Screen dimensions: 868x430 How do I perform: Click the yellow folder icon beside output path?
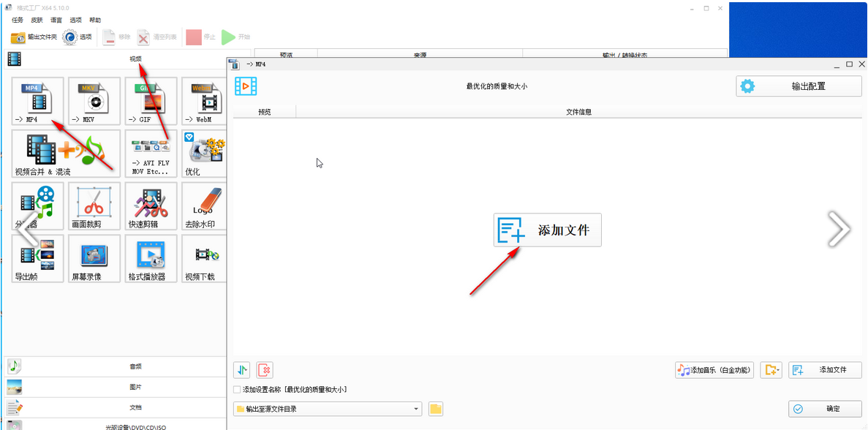point(437,409)
